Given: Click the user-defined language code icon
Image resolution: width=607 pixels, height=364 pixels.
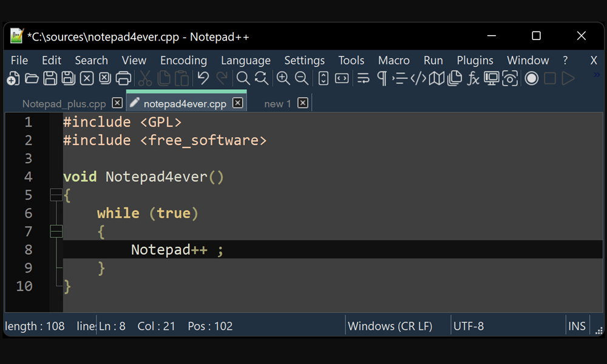Looking at the screenshot, I should click(418, 78).
